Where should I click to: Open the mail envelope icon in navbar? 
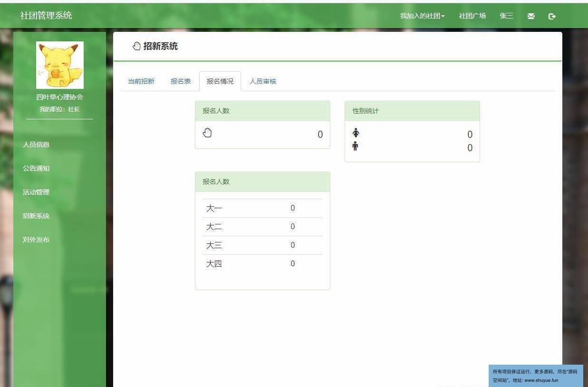tap(531, 16)
